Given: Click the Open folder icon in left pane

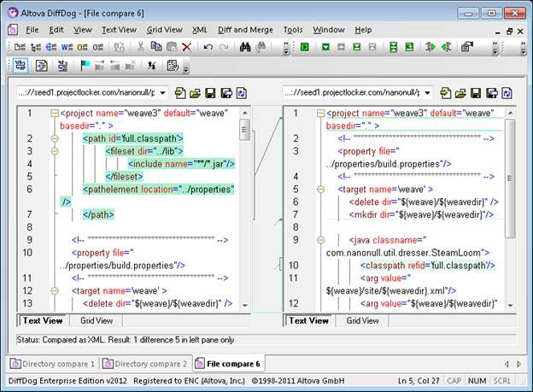Looking at the screenshot, I should (x=195, y=91).
